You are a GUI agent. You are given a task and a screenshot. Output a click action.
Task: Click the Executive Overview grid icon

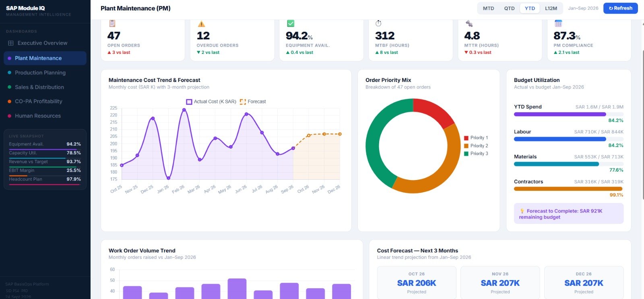(x=11, y=43)
